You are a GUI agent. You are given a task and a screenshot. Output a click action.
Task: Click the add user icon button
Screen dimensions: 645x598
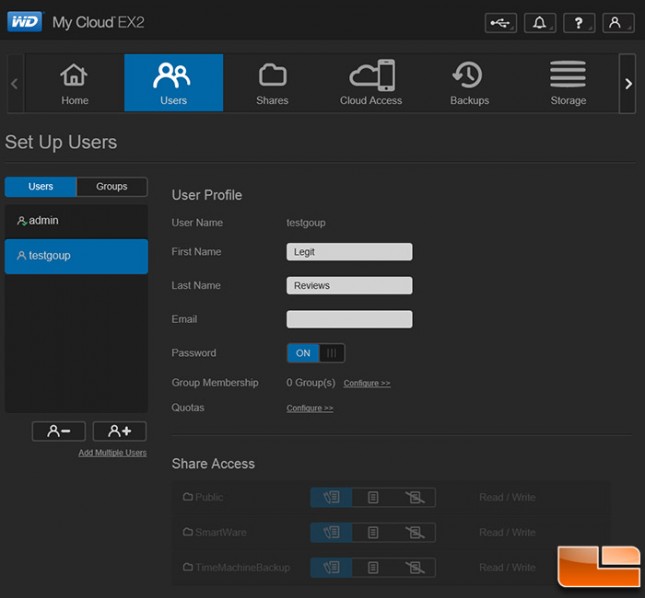(x=120, y=431)
